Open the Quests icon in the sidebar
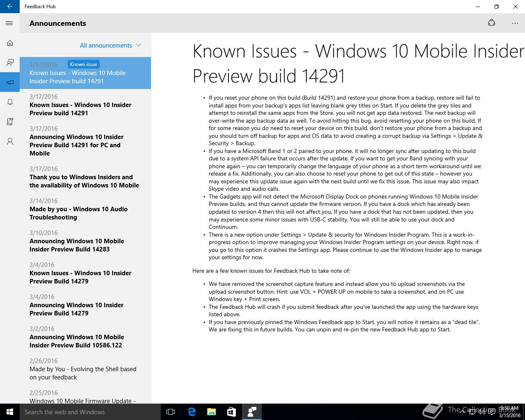This screenshot has width=525, height=420. click(10, 122)
